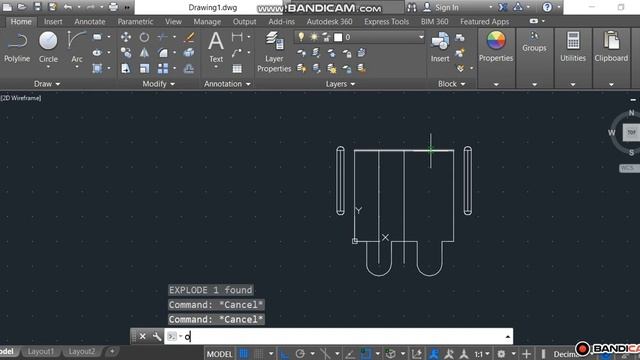Toggle snap mode in status bar
Image resolution: width=640 pixels, height=360 pixels.
tap(259, 353)
